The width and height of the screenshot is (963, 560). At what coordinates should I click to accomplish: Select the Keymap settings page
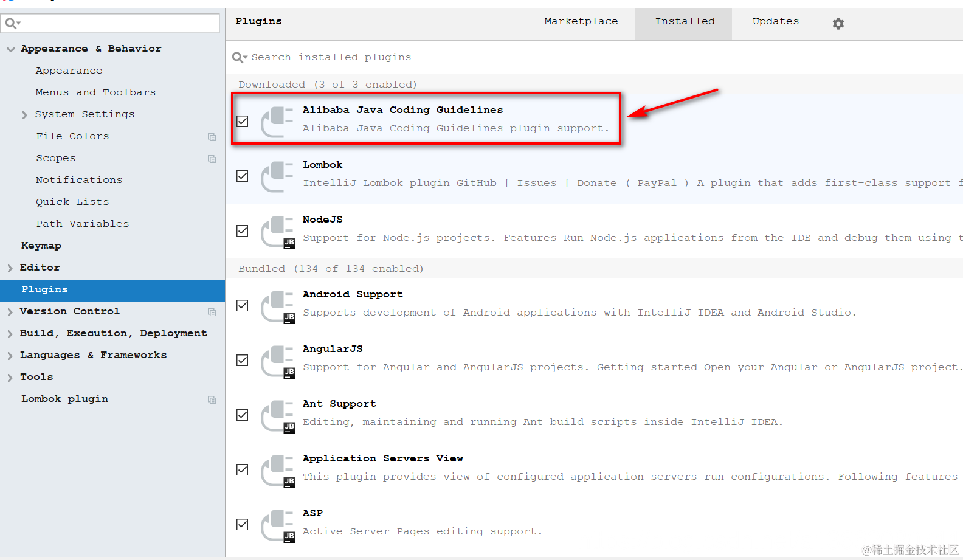click(41, 246)
